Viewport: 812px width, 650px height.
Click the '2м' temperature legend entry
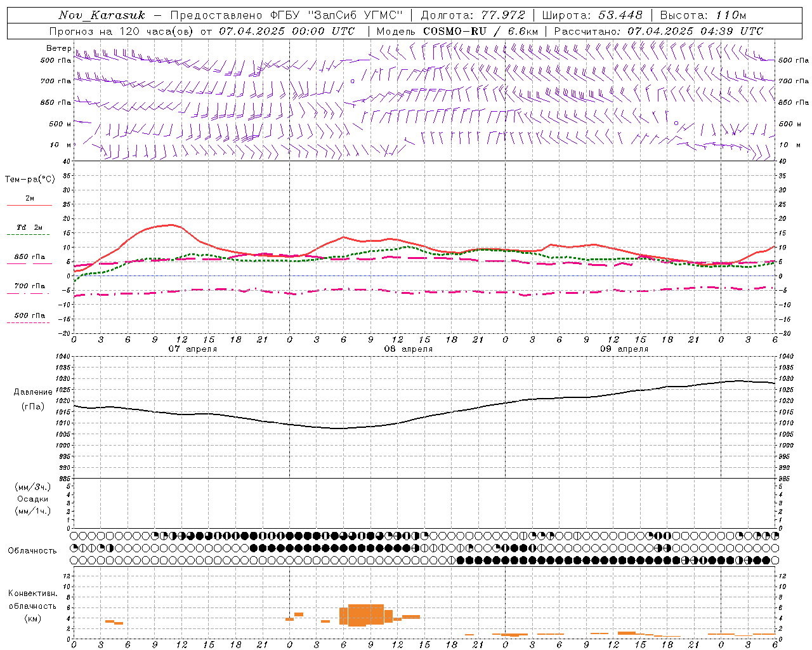coord(30,199)
